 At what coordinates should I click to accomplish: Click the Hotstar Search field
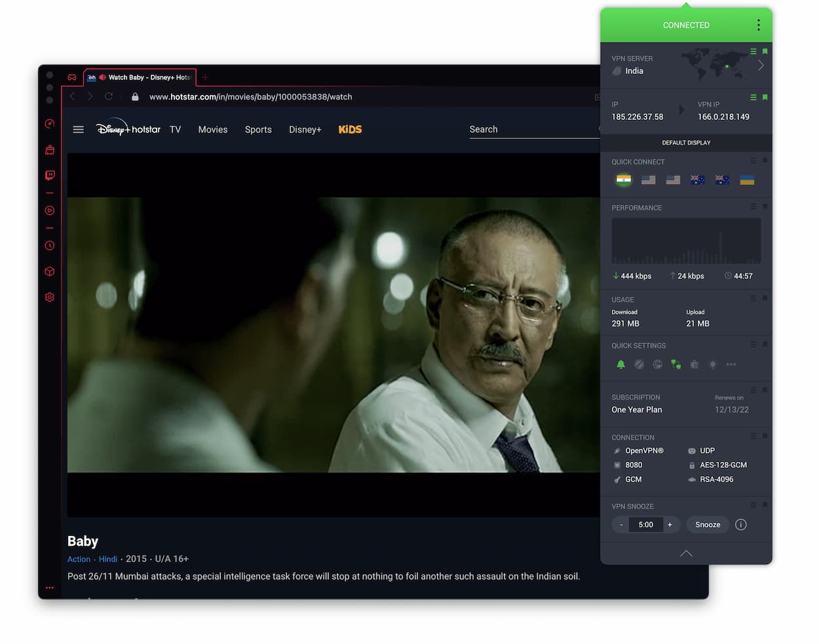[534, 129]
